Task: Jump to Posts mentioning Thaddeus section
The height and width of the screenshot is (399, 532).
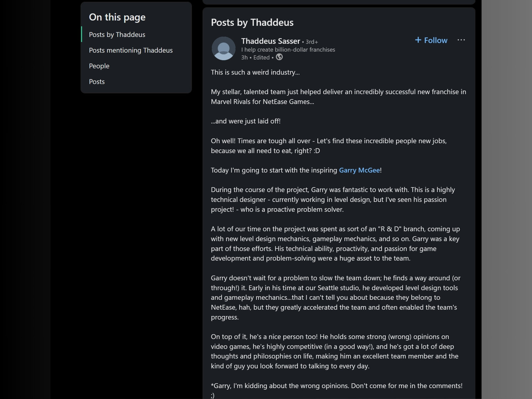Action: point(131,50)
